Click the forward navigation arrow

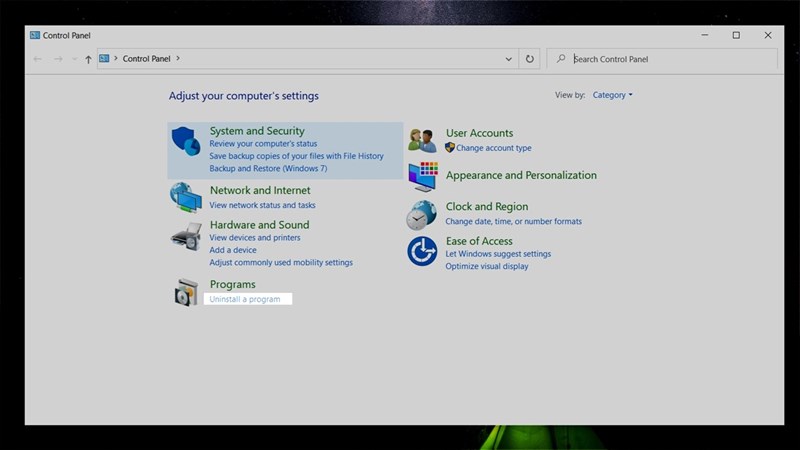[58, 59]
